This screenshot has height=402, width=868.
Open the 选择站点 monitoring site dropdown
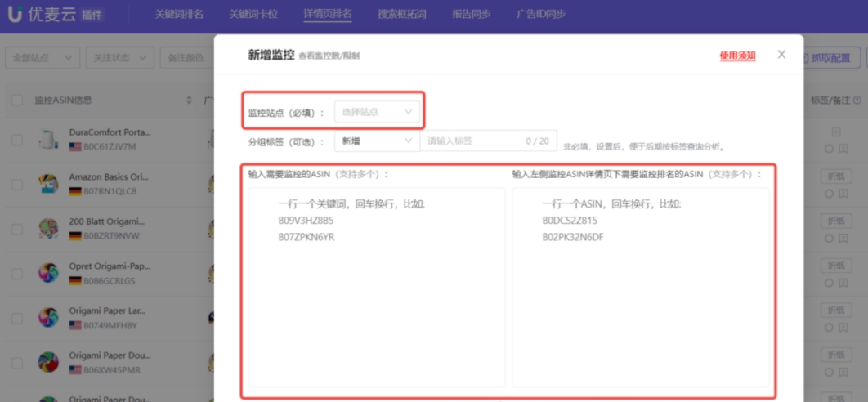[377, 112]
